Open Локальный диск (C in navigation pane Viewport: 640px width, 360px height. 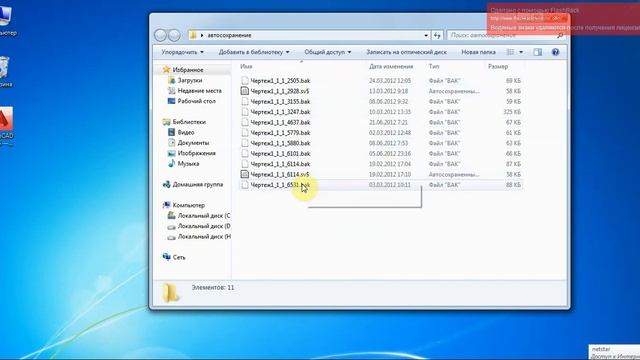204,216
